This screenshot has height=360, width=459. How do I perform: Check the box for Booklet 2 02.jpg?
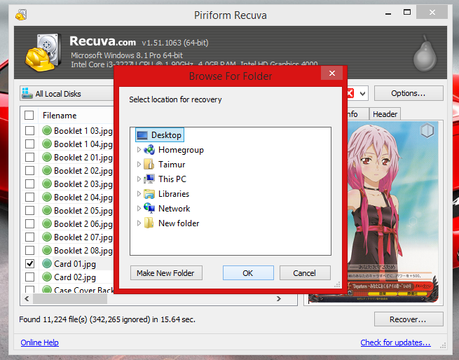coord(30,170)
